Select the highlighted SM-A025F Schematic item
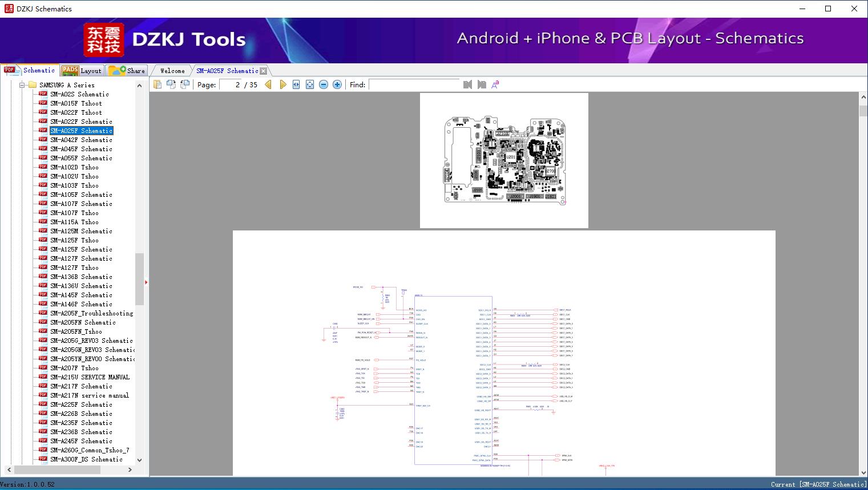This screenshot has width=868, height=490. (81, 131)
